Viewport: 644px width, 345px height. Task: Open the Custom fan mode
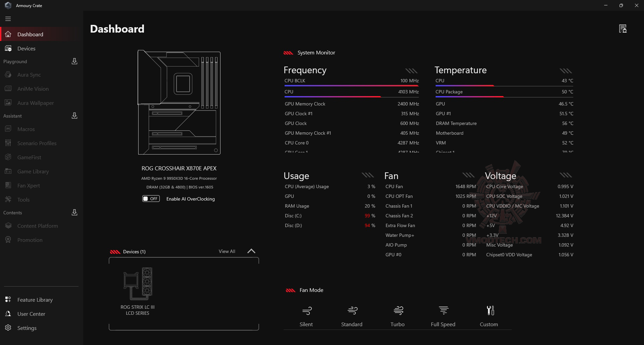pyautogui.click(x=489, y=315)
